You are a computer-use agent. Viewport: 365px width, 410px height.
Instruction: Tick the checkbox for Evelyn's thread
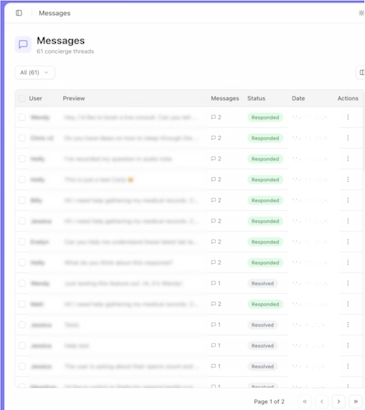[x=22, y=242]
